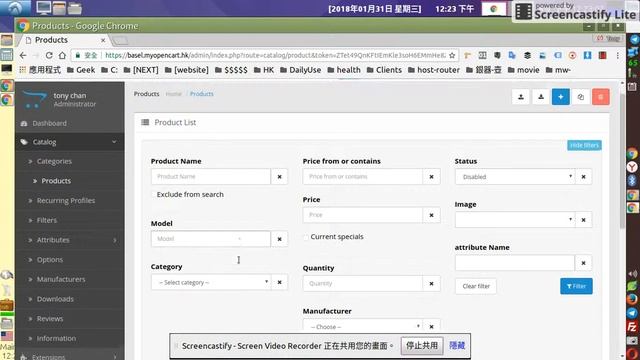
Task: Open the Clients bookmarks folder
Action: (384, 70)
